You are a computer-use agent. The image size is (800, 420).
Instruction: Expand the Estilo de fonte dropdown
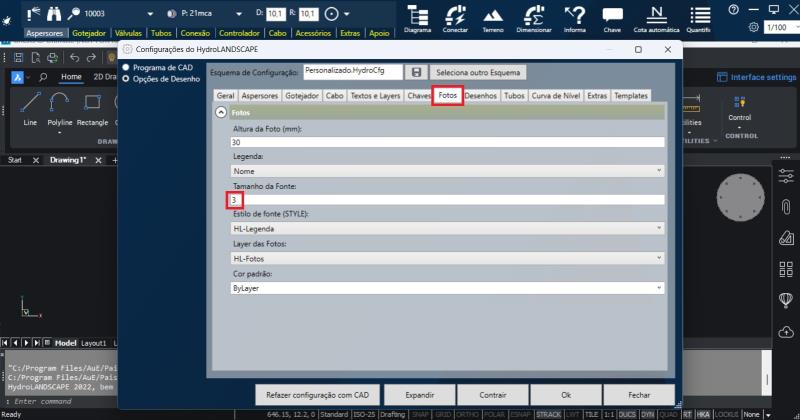pyautogui.click(x=446, y=229)
